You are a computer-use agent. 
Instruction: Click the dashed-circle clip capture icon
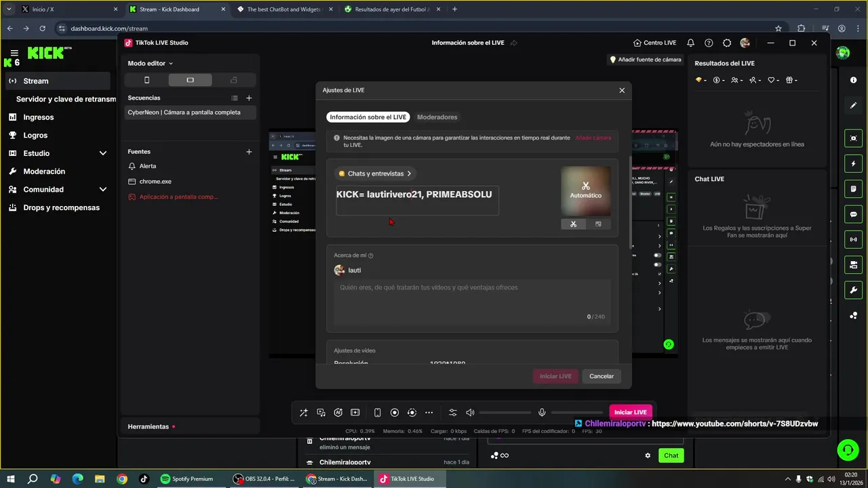tap(412, 412)
